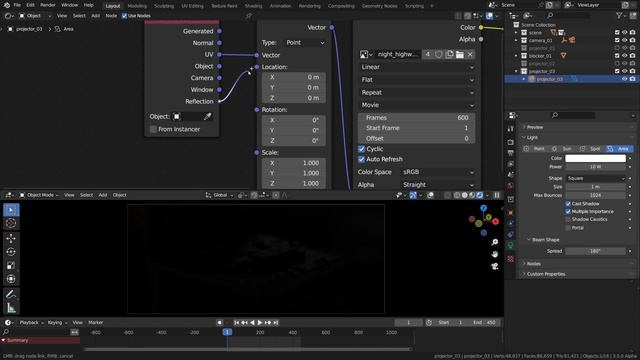This screenshot has width=640, height=360.
Task: Play the animation forward
Action: point(260,322)
